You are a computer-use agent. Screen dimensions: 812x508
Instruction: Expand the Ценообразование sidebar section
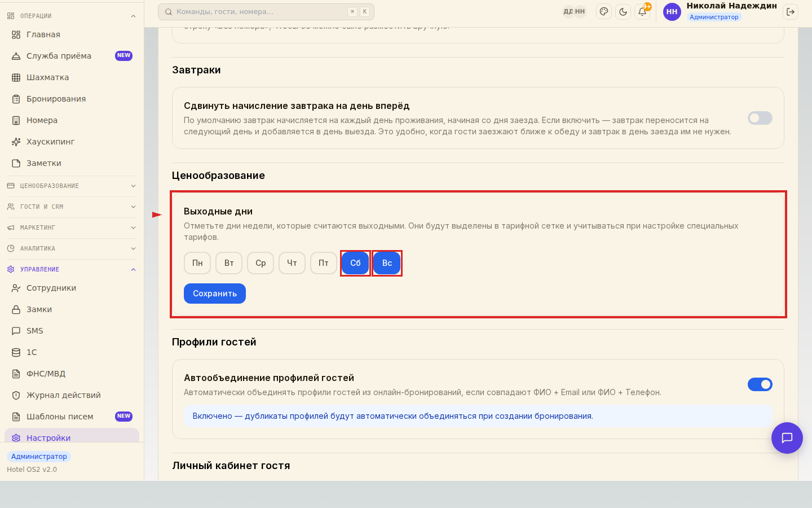pos(72,186)
